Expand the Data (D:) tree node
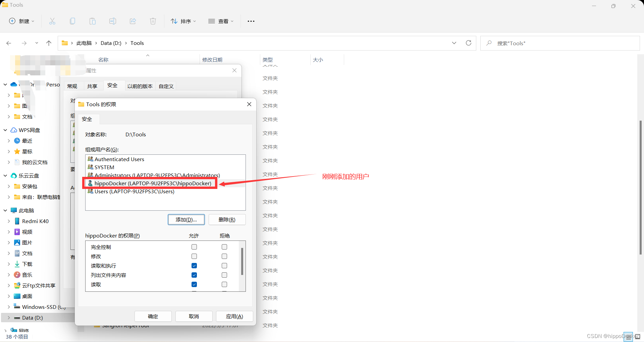The image size is (644, 342). pos(9,318)
